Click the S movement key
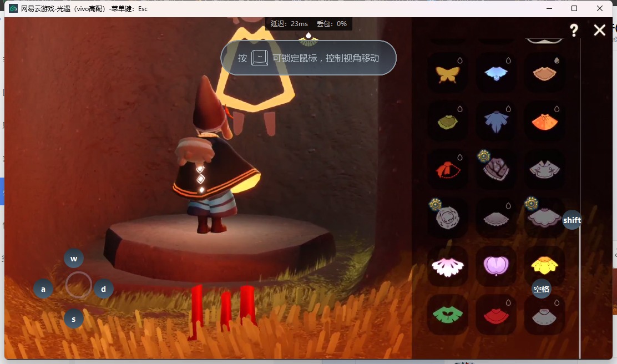This screenshot has width=617, height=364. (74, 318)
